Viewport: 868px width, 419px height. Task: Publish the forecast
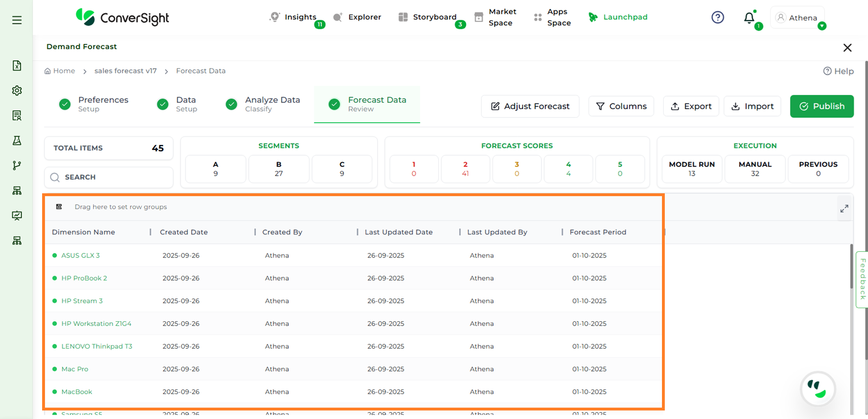(x=821, y=106)
